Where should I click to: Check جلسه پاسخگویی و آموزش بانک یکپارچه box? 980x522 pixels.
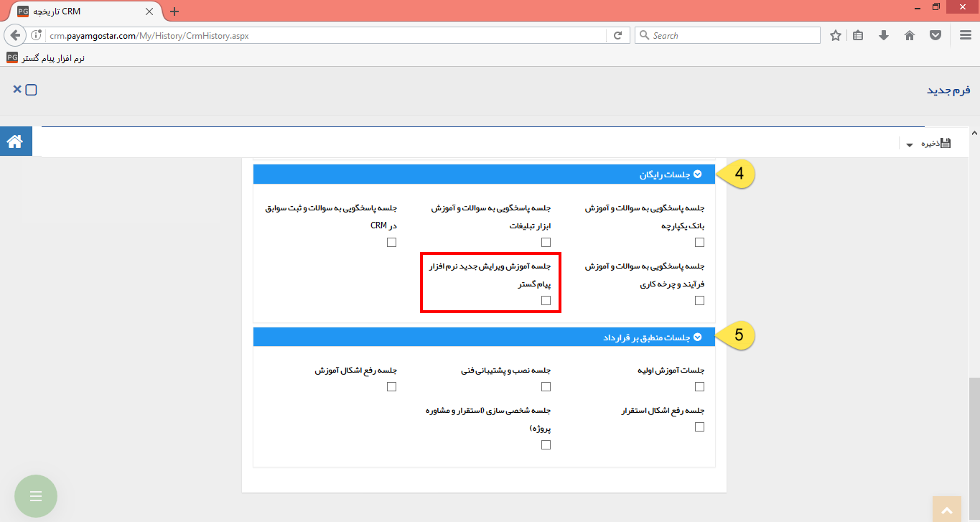pyautogui.click(x=700, y=243)
